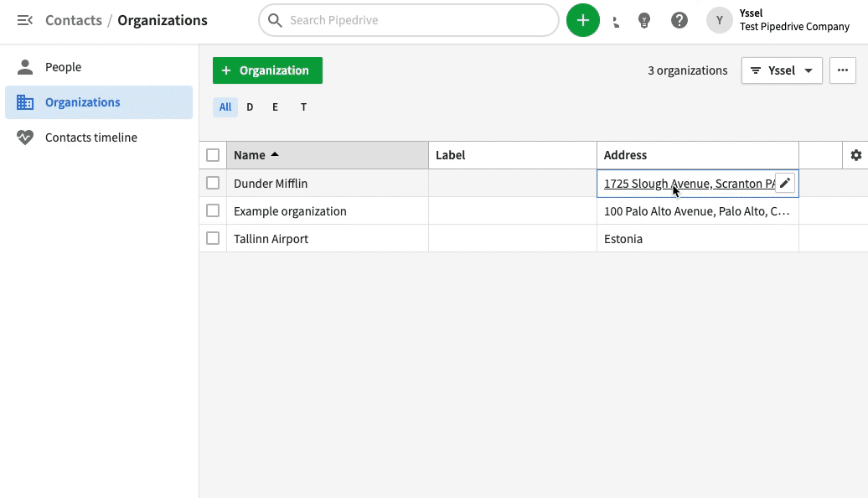Click the green quick-add plus button
868x498 pixels.
point(582,20)
